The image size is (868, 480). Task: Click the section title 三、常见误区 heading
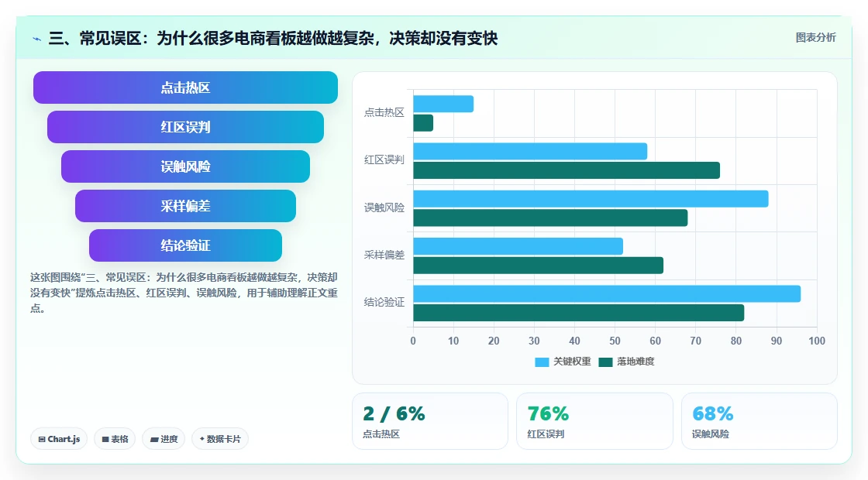(273, 38)
